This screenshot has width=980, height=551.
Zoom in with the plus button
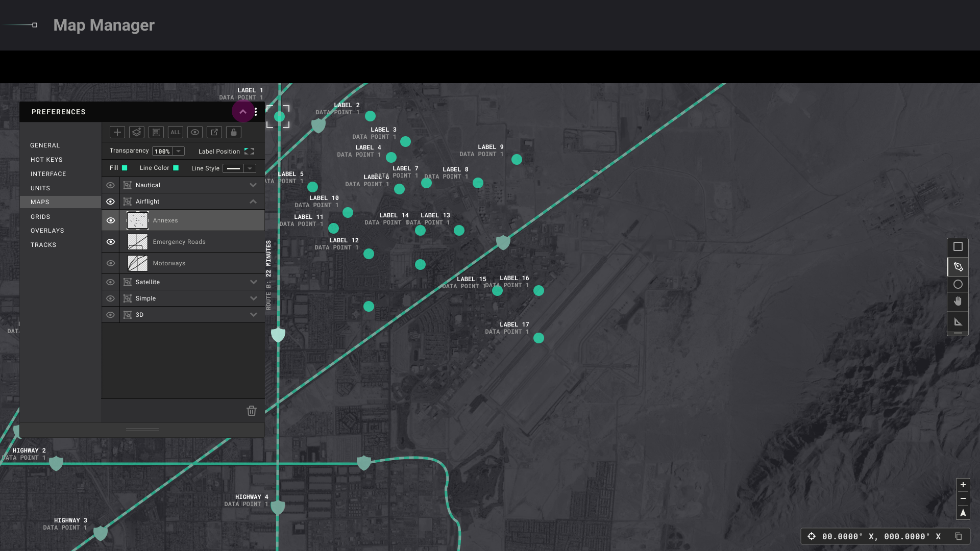(x=963, y=485)
